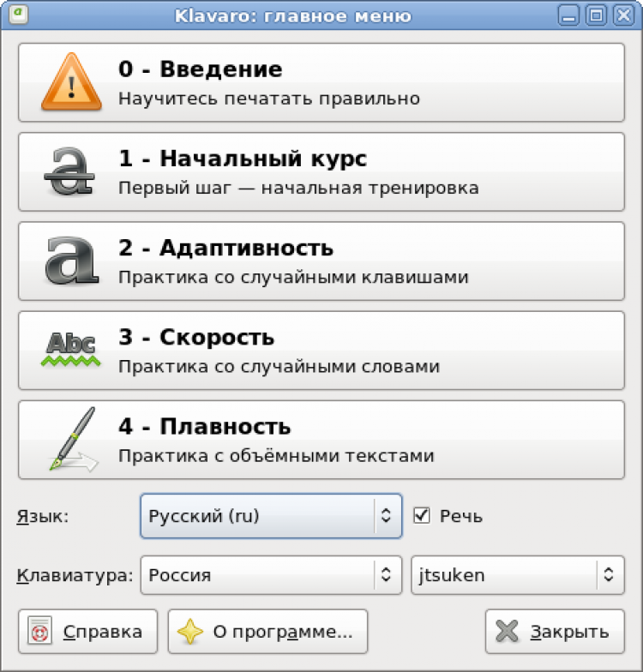Show the О программе... label
The height and width of the screenshot is (672, 643).
[283, 632]
